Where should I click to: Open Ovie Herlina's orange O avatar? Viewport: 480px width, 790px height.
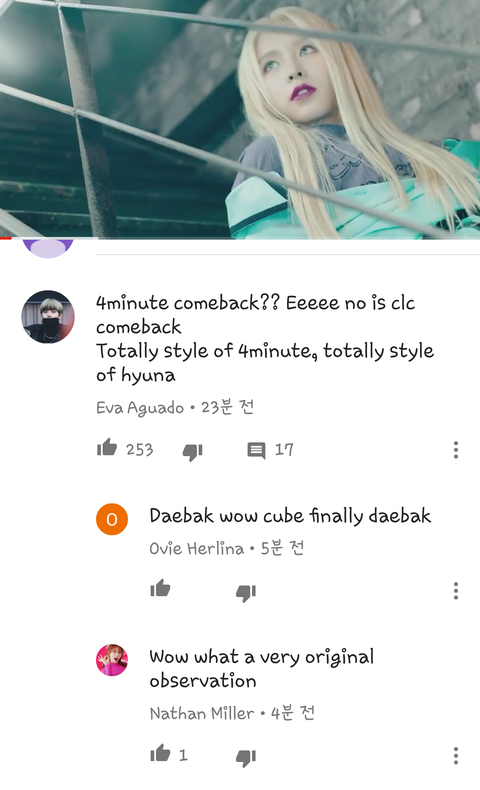point(112,519)
